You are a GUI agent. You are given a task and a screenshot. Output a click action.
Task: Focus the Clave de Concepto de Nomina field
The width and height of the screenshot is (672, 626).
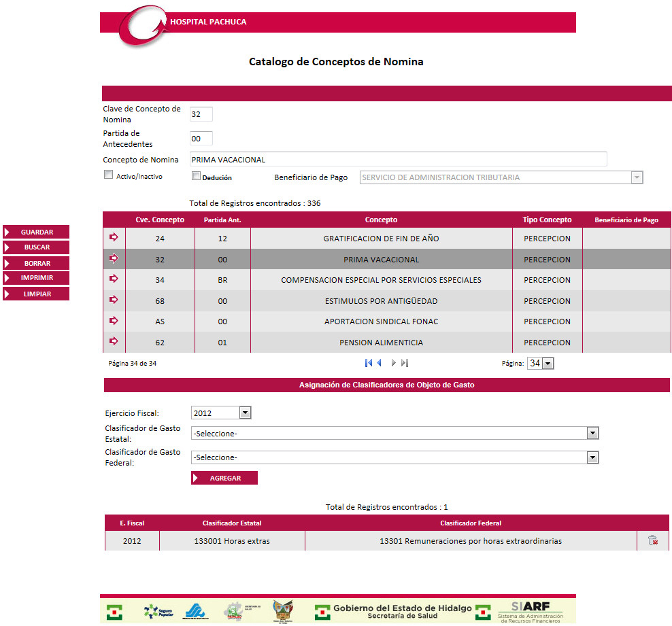[201, 114]
